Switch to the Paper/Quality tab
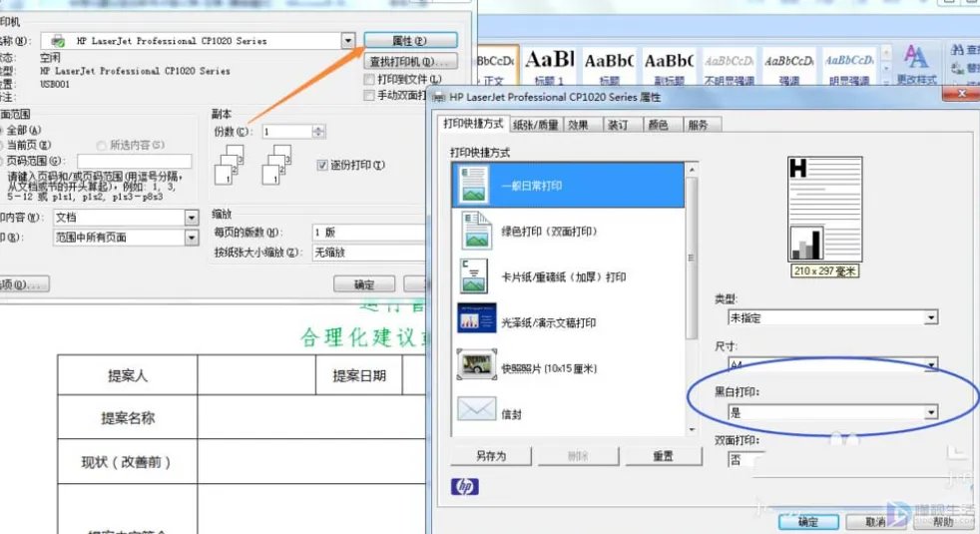Viewport: 980px width, 534px height. click(536, 125)
